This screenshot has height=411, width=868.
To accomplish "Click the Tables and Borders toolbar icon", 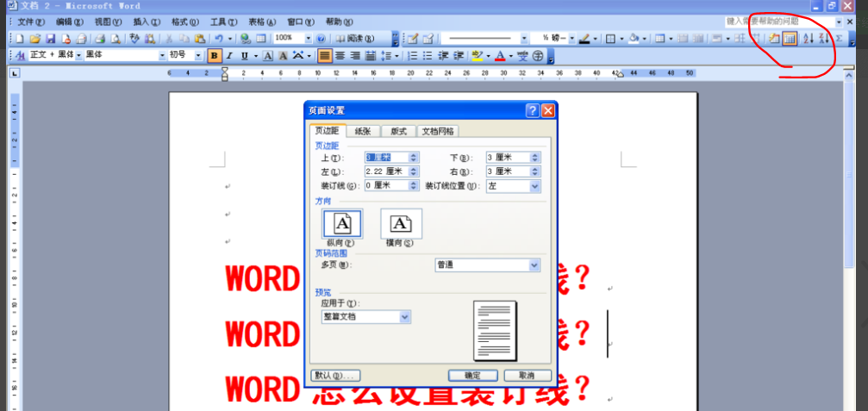I will (260, 39).
